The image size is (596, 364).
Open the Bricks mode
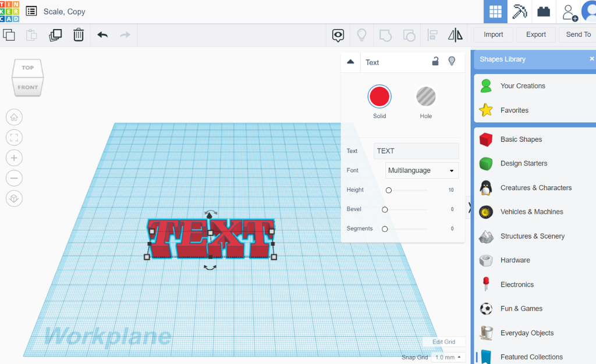click(x=544, y=12)
